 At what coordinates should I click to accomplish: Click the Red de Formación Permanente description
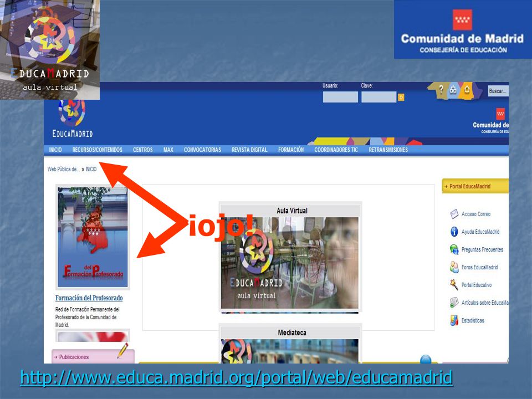(x=87, y=317)
